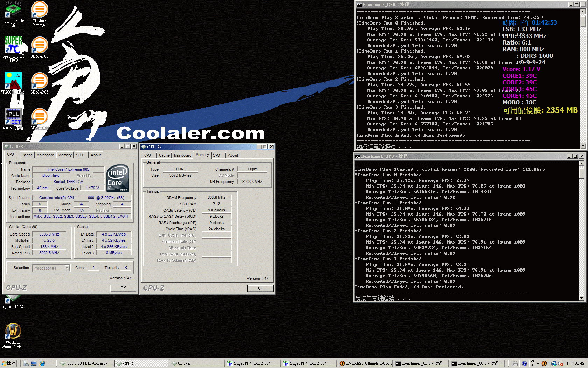
Task: Open the About tab in left CPU-Z
Action: click(96, 155)
